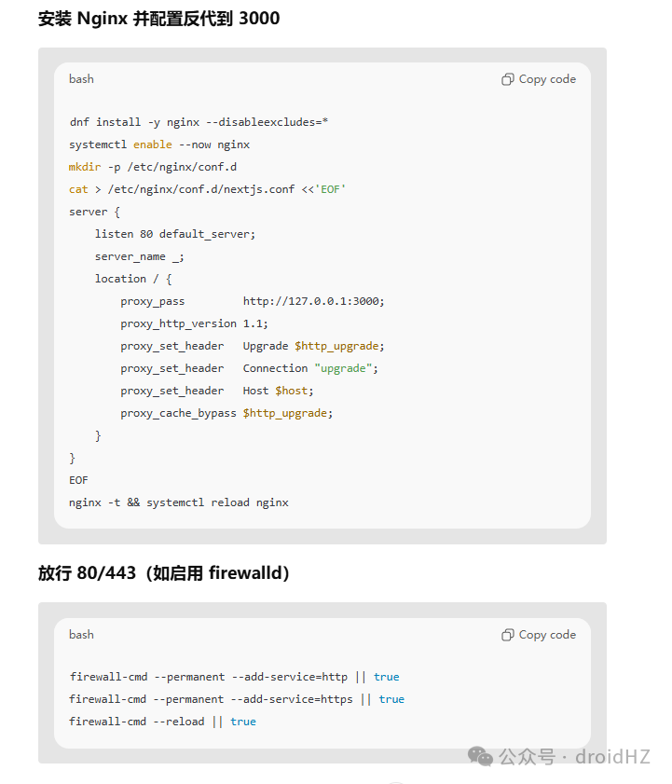Click the proxy_pass http://127.0.0.1:3000 line
The image size is (672, 784).
(253, 301)
